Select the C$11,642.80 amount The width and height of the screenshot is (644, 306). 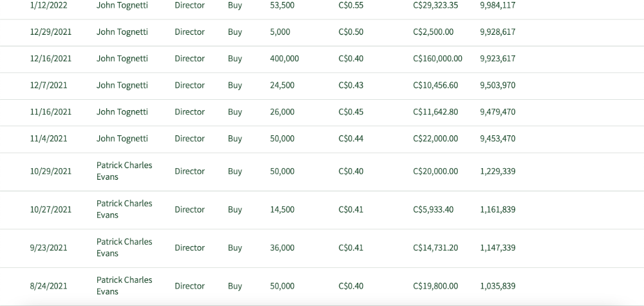pyautogui.click(x=435, y=112)
